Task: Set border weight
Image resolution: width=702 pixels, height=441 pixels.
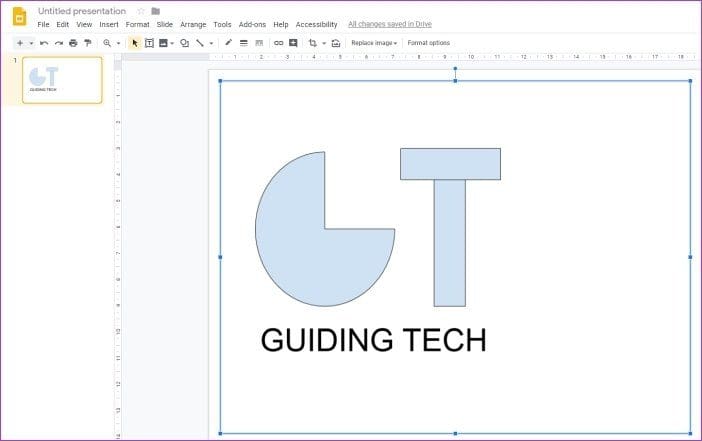Action: point(244,43)
